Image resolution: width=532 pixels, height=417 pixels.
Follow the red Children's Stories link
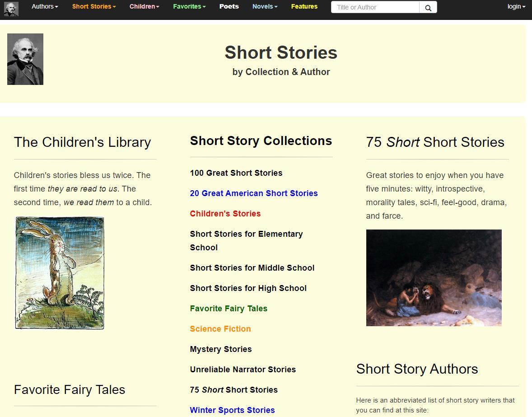coord(225,214)
